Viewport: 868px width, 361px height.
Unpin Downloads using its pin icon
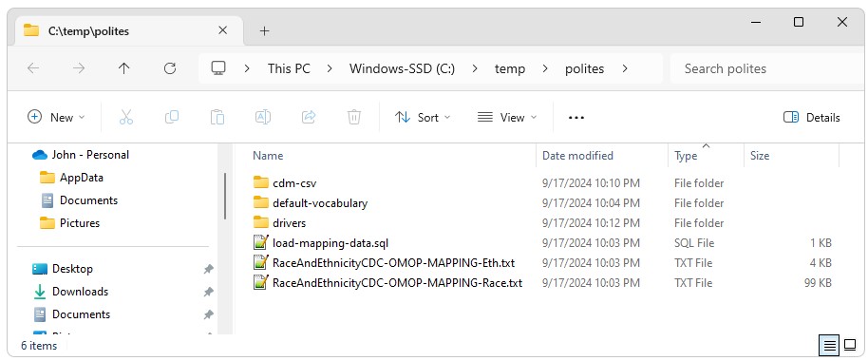(208, 292)
